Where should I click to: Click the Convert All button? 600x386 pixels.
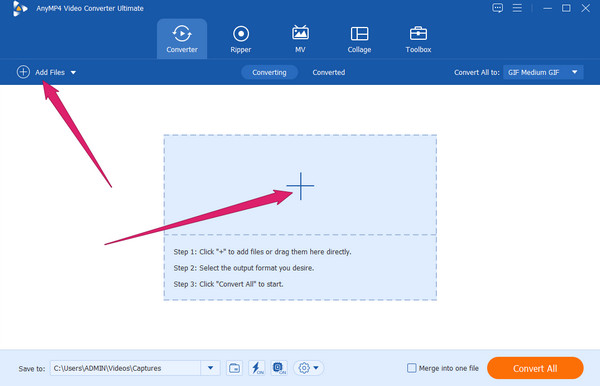[x=535, y=368]
